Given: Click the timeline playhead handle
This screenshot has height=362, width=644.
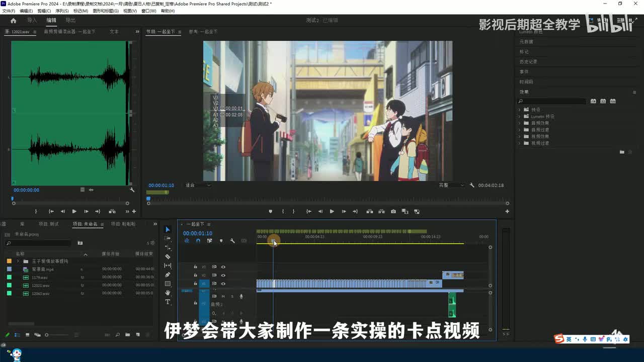Looking at the screenshot, I should tap(273, 242).
